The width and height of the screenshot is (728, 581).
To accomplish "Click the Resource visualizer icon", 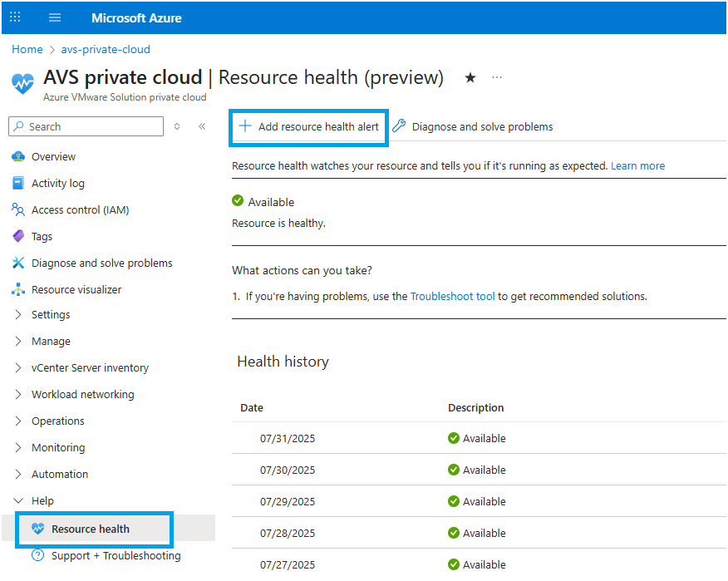I will pos(18,289).
